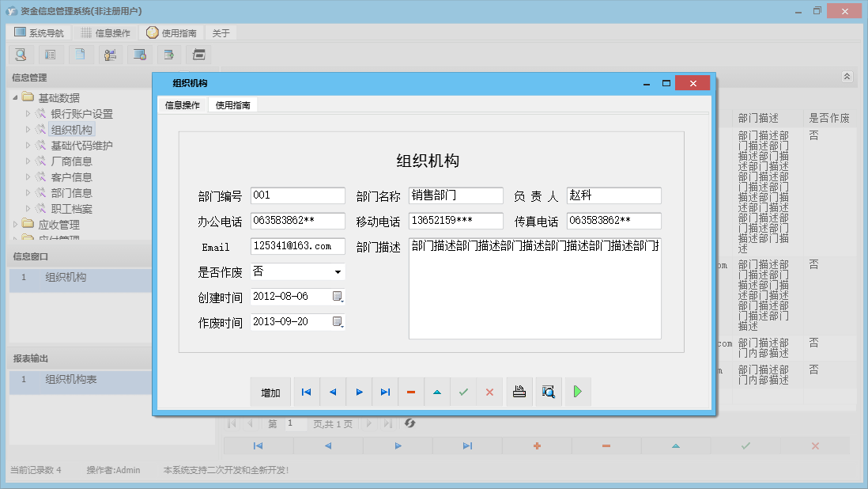This screenshot has width=868, height=489.
Task: Click the print icon in the dialog toolbar
Action: (x=519, y=392)
